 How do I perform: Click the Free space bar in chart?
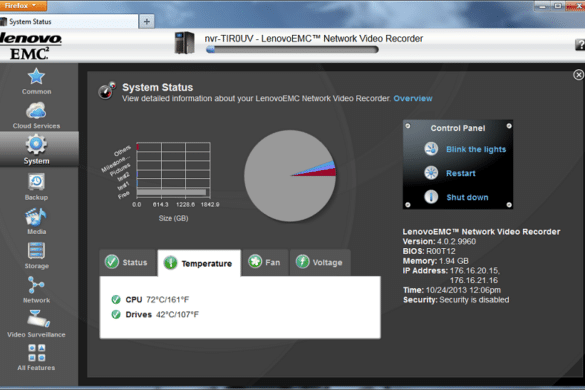tap(171, 192)
